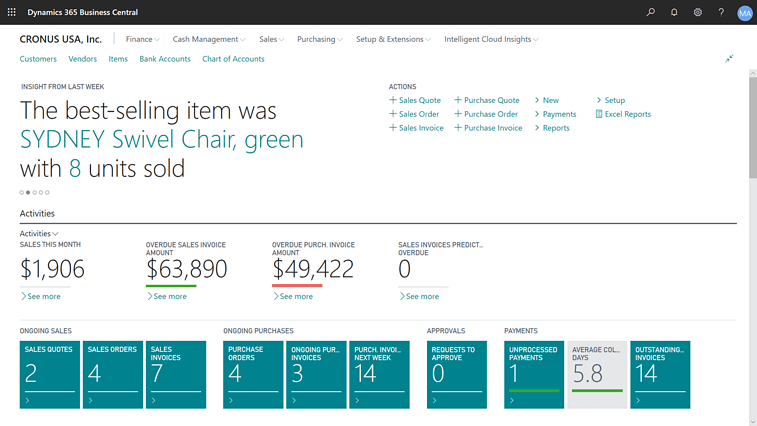The image size is (757, 426).
Task: Click the collapse page arrows icon
Action: 729,58
